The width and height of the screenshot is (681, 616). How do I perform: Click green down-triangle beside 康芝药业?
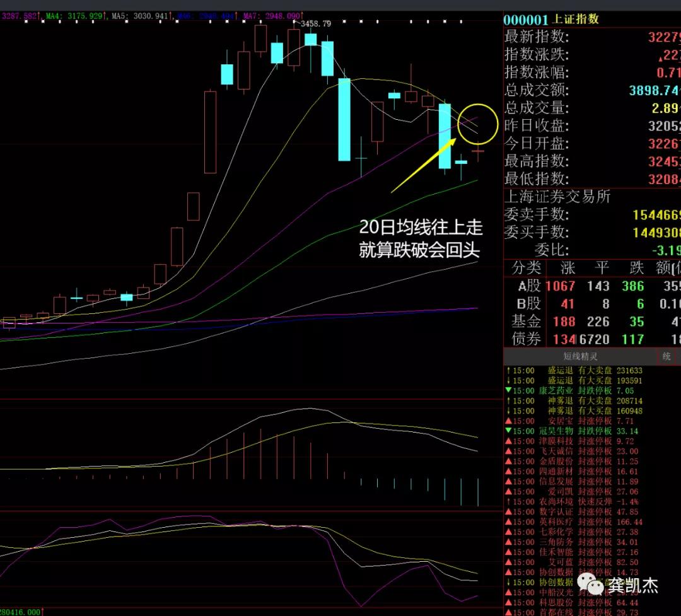tap(508, 391)
